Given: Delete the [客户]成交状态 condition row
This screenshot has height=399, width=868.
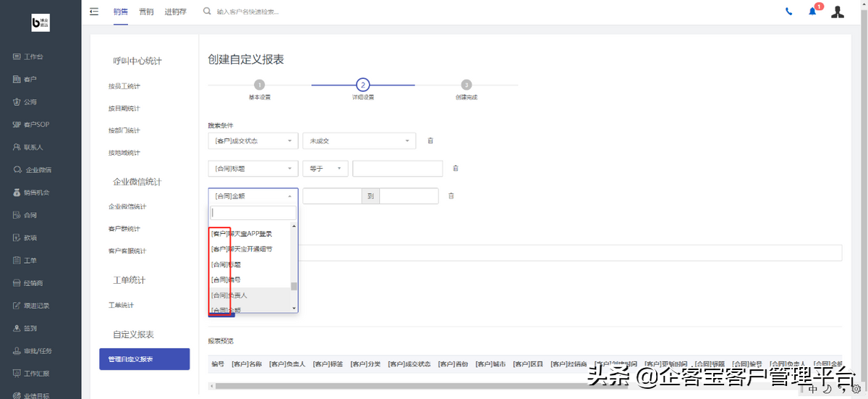Looking at the screenshot, I should click(430, 140).
